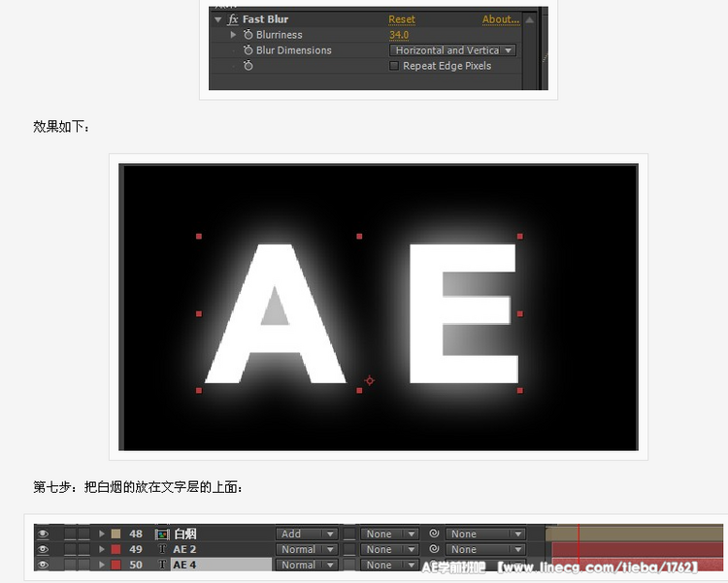Click the red duration bar of layer 49
The height and width of the screenshot is (583, 728).
(x=638, y=550)
